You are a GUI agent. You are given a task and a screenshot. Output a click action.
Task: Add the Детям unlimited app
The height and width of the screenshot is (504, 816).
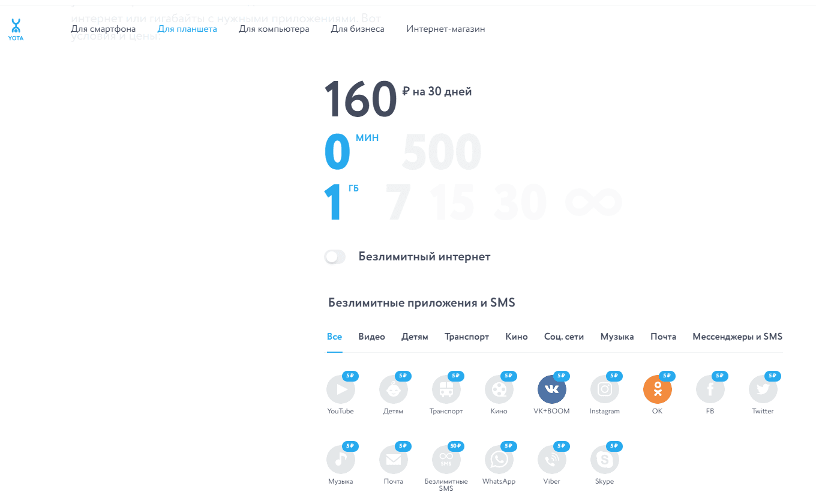[x=394, y=389]
